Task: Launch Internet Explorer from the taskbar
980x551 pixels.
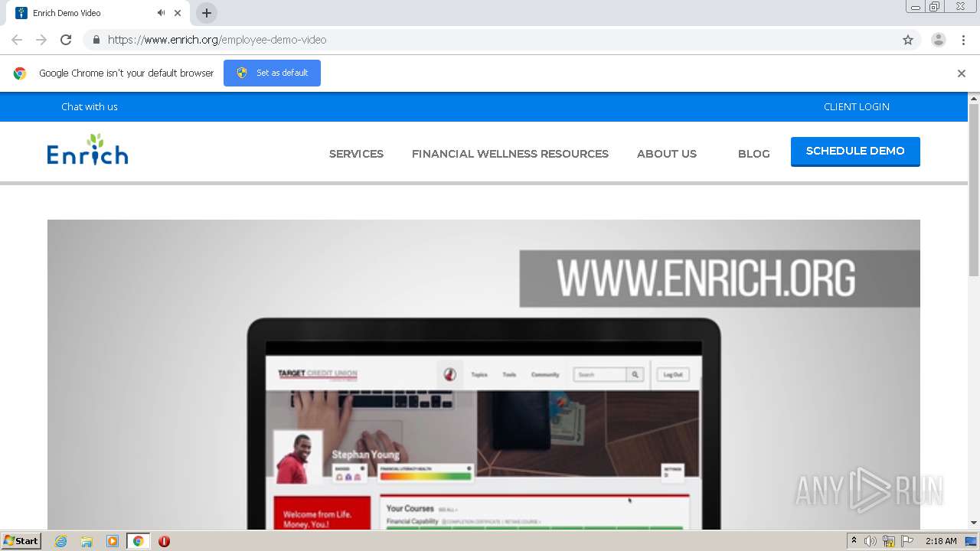Action: pos(60,541)
